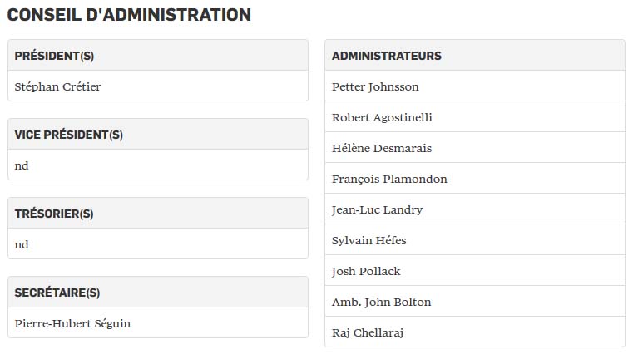Click the name Stéphan Crétier
Image resolution: width=638 pixels, height=364 pixels.
coord(57,86)
